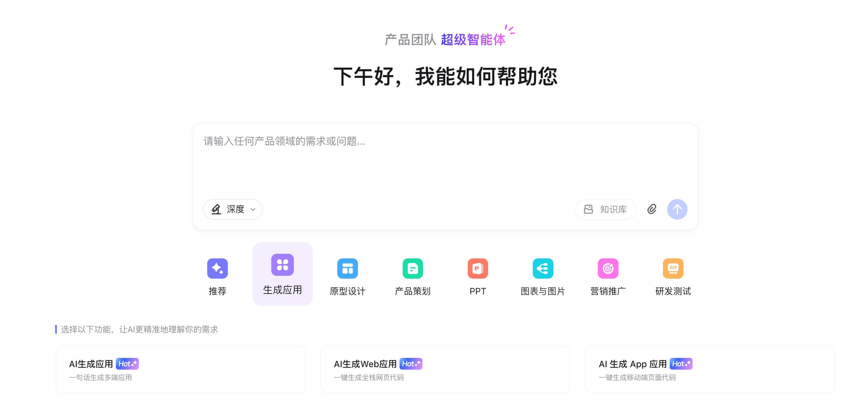Click the 超级智能体 gradient title text
The height and width of the screenshot is (413, 868).
[x=473, y=39]
